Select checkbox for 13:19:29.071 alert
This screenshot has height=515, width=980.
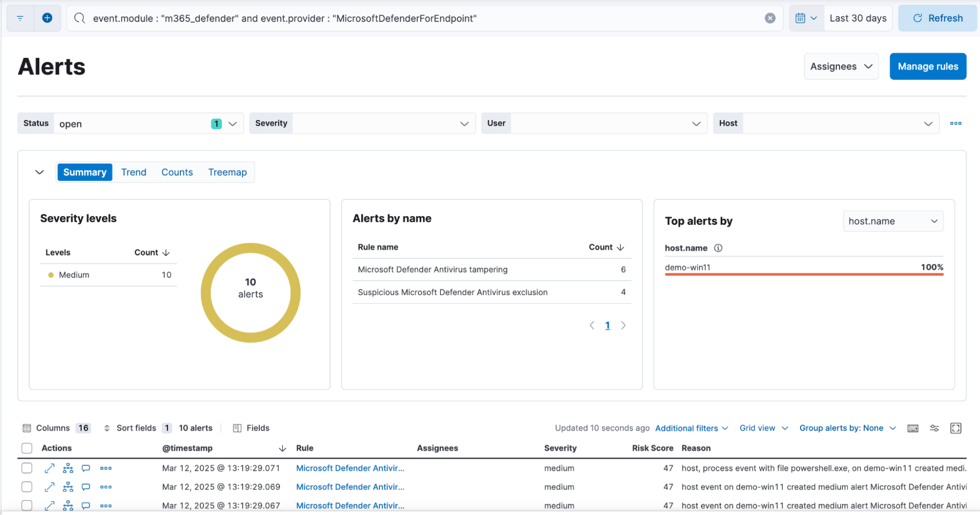click(27, 468)
